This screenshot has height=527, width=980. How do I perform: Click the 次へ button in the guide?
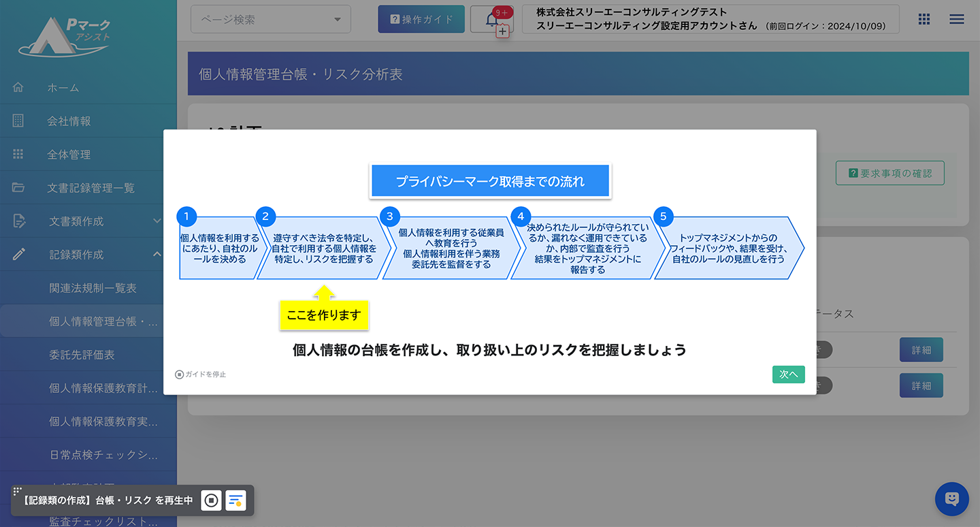pyautogui.click(x=788, y=374)
